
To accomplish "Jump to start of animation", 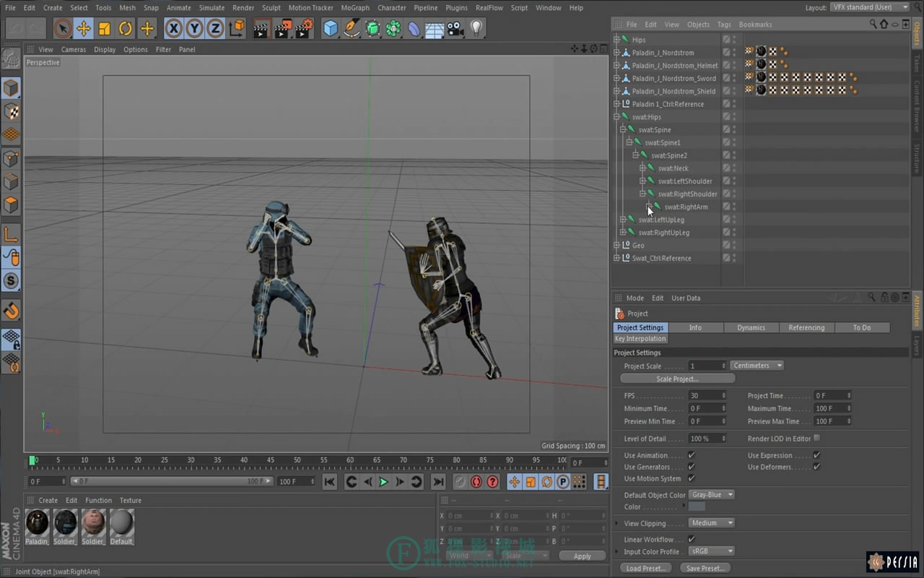I will [329, 482].
